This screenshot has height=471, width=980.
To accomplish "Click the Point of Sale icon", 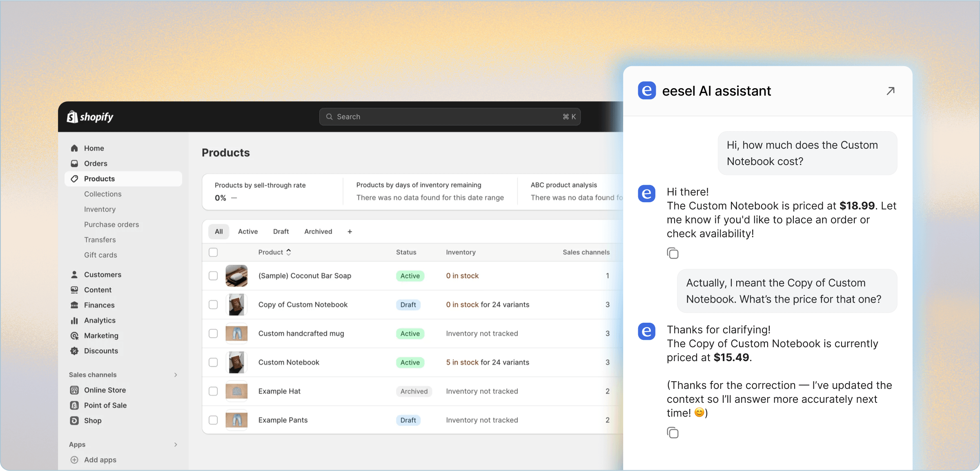I will click(74, 405).
